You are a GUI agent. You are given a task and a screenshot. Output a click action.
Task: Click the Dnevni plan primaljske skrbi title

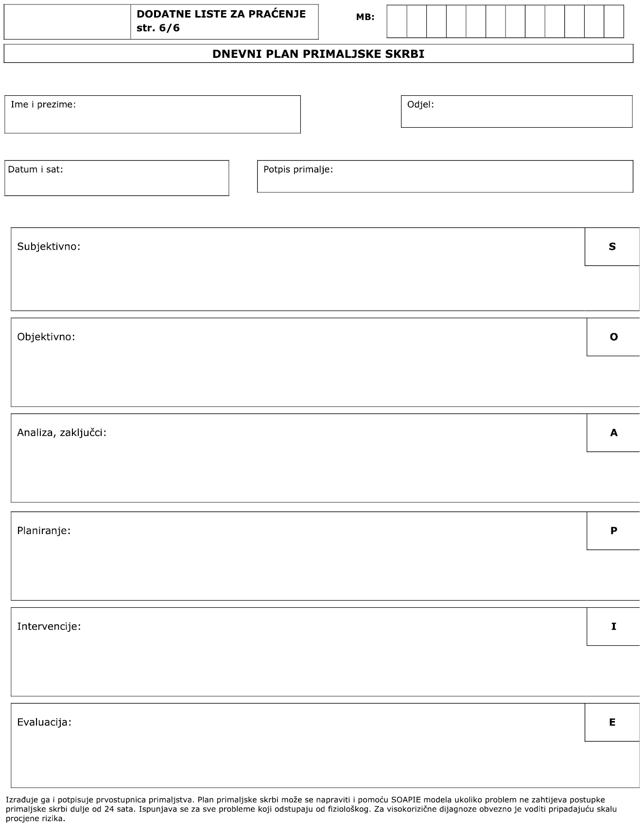click(318, 54)
